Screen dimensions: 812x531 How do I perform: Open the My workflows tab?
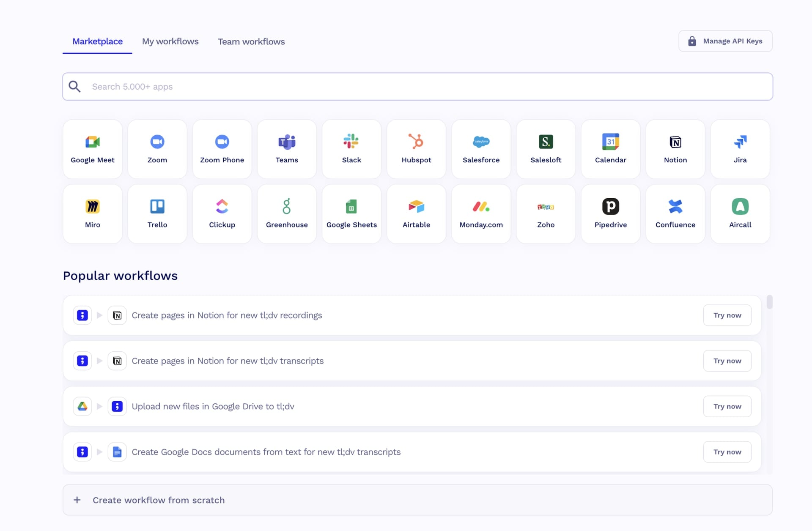(x=170, y=41)
